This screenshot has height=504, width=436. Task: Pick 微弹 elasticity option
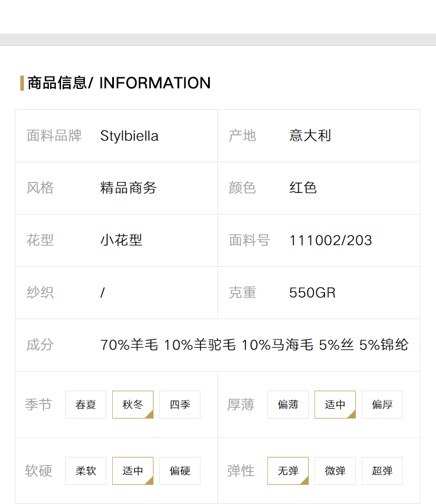(335, 470)
